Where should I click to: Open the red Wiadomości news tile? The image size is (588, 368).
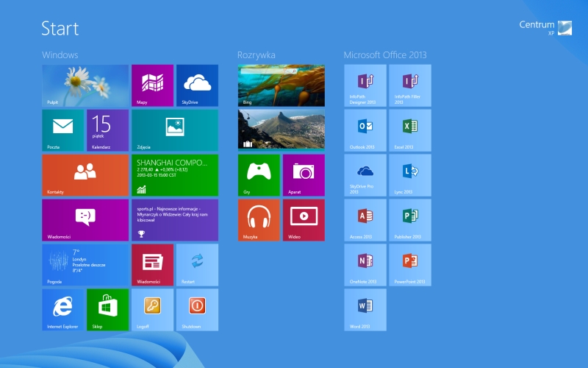coord(152,265)
